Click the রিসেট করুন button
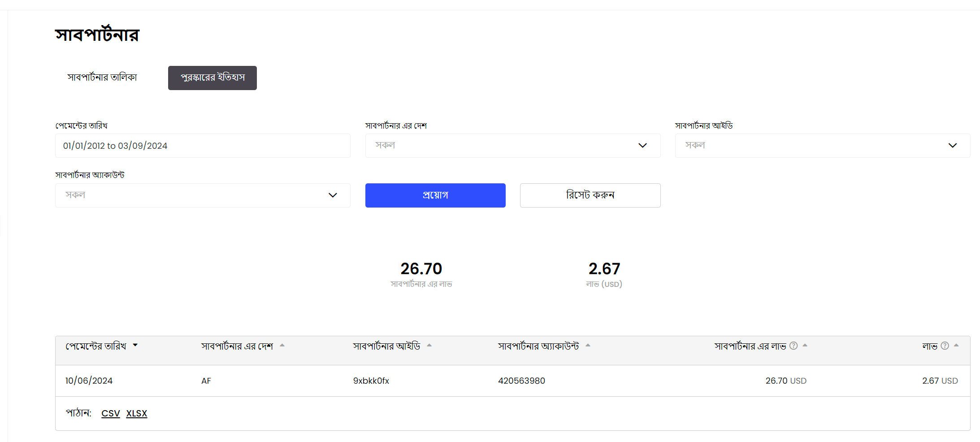Screen dimensions: 980x442 pyautogui.click(x=590, y=195)
